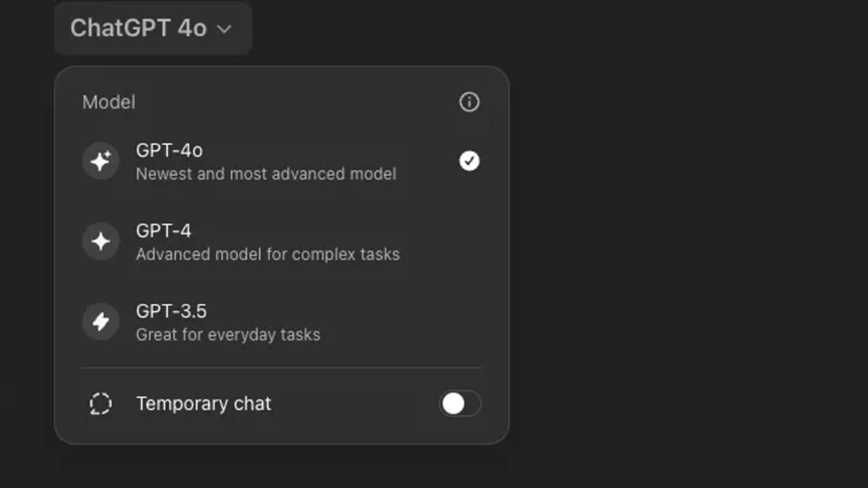Click the "Model" heading text

pos(108,102)
